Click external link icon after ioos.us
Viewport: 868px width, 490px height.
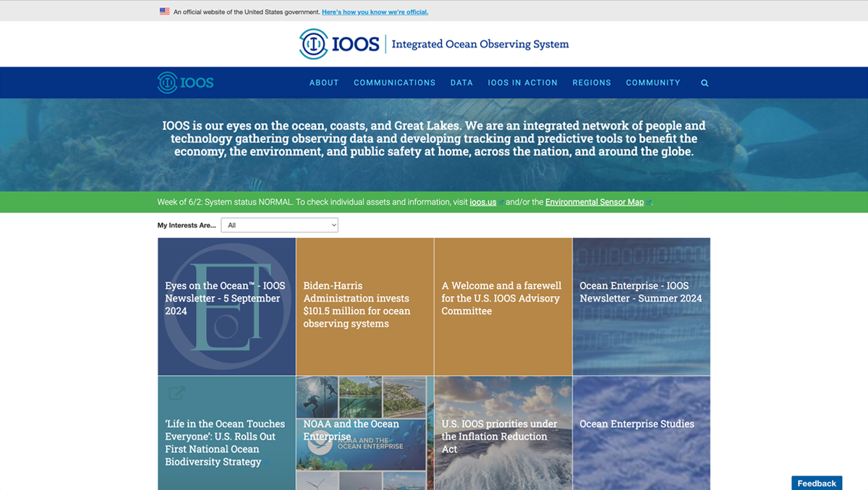coord(501,203)
